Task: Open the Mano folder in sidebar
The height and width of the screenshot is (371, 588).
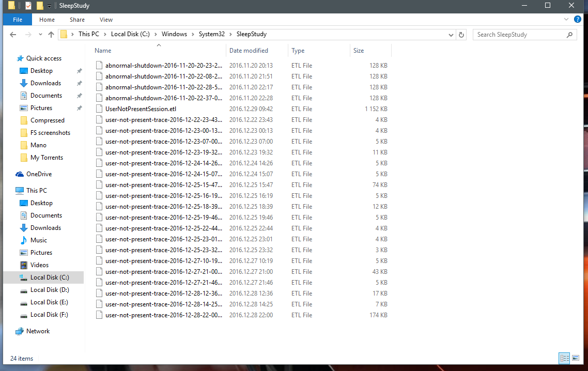Action: 38,145
